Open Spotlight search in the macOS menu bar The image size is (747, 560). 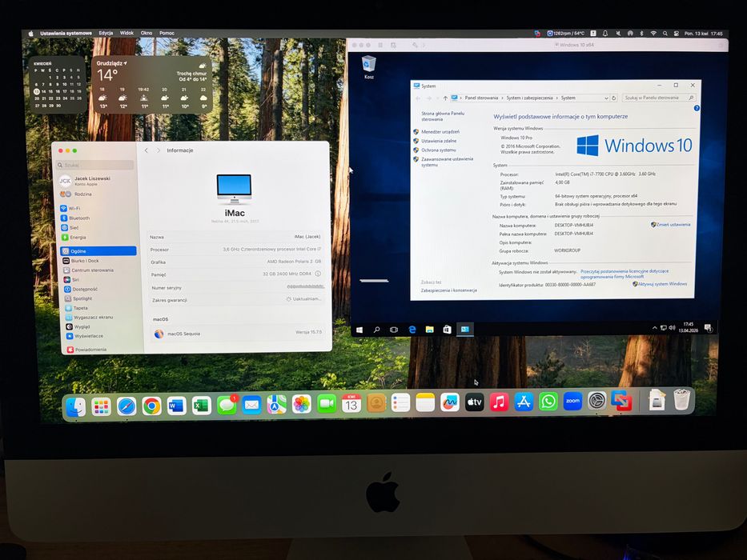click(x=665, y=34)
